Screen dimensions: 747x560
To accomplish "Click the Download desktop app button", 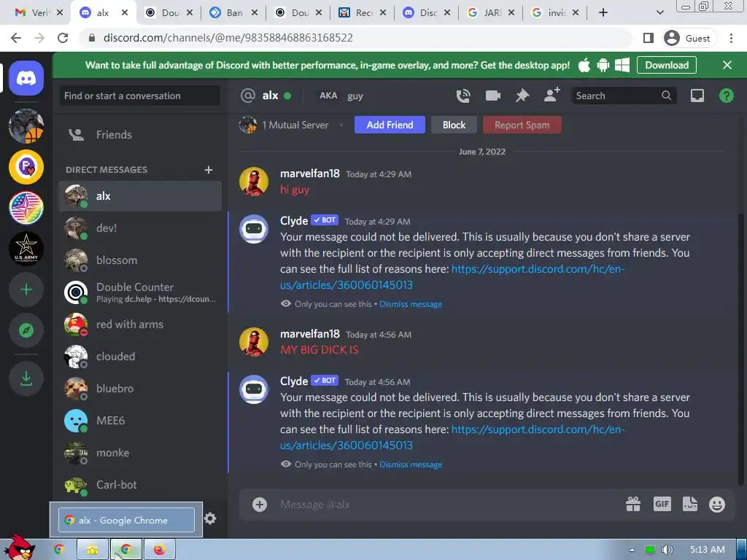I will [x=667, y=65].
